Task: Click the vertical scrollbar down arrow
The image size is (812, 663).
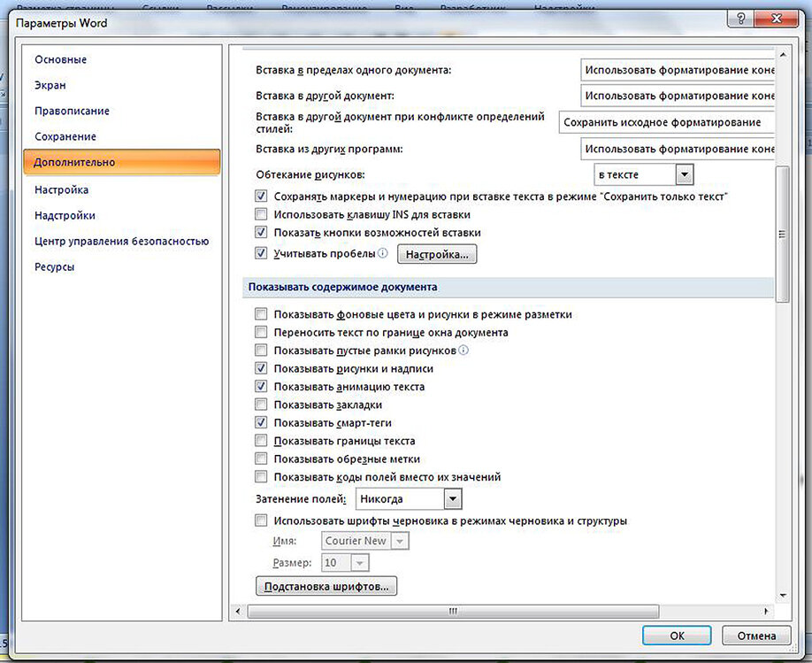Action: coord(783,596)
